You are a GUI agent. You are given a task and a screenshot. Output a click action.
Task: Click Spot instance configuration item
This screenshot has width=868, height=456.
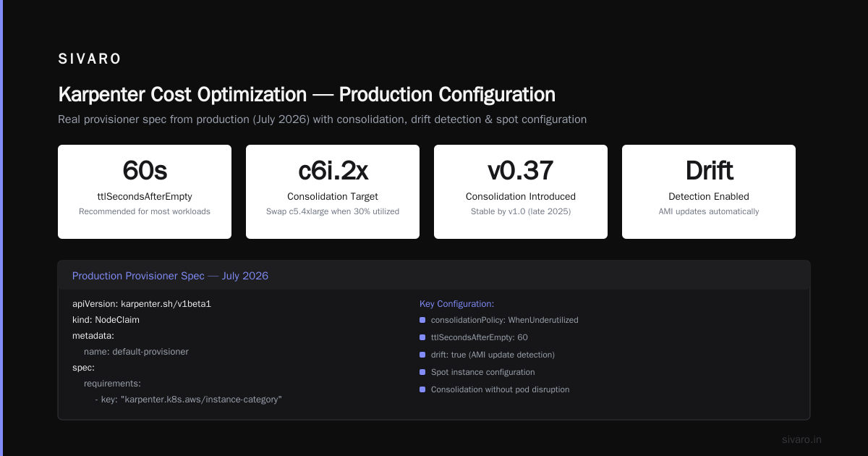pos(483,372)
